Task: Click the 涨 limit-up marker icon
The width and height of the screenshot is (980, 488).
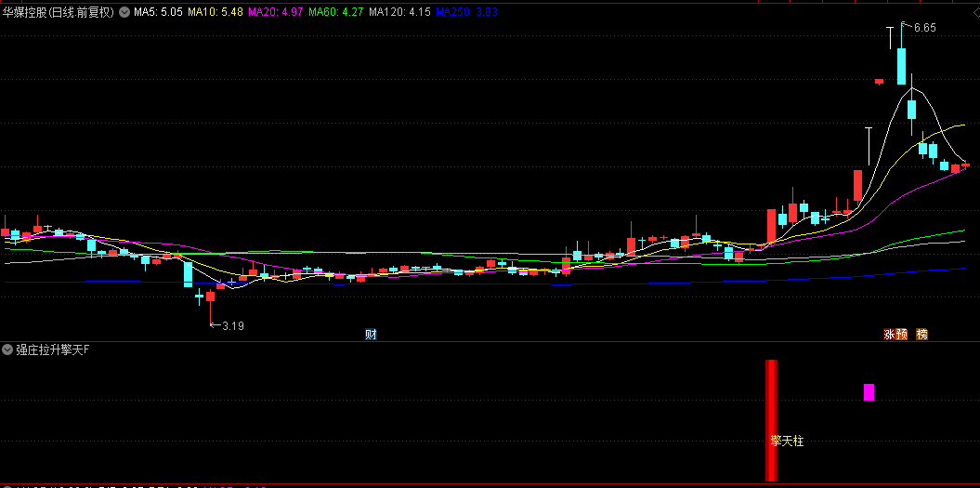Action: pos(888,335)
